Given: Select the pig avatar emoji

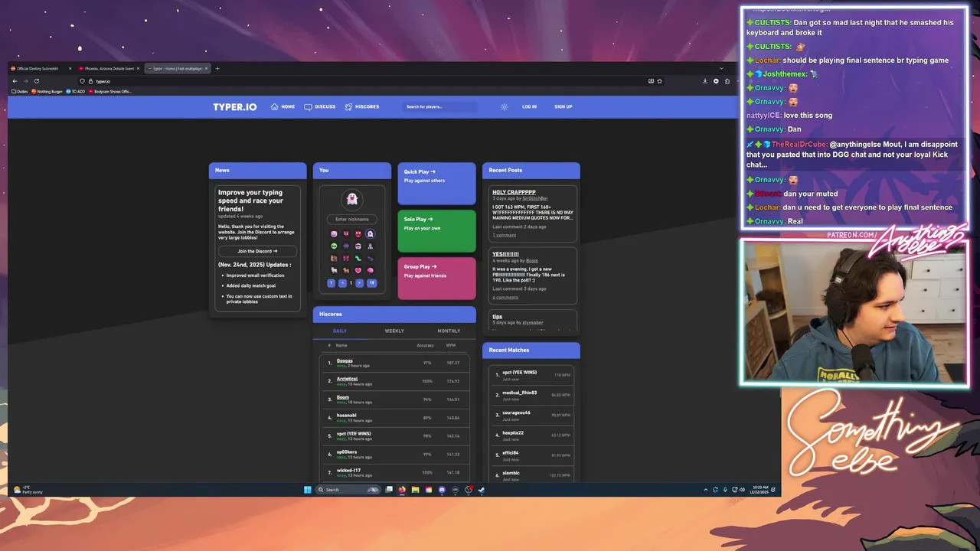Looking at the screenshot, I should pyautogui.click(x=334, y=234).
